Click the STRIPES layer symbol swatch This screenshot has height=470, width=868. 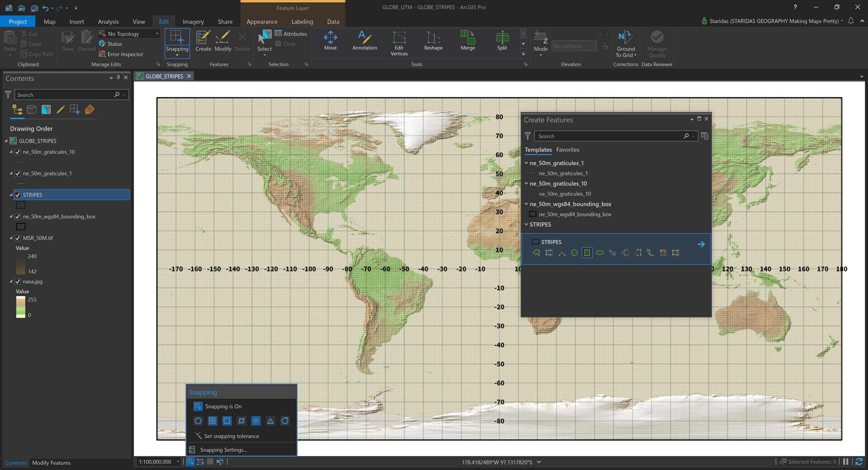pos(21,205)
